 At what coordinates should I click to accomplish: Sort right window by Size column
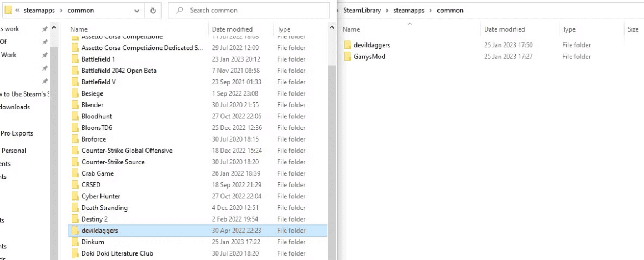pos(633,29)
